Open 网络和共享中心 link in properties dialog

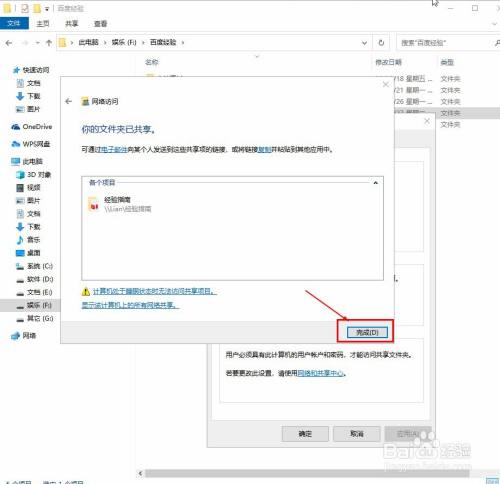[x=321, y=373]
